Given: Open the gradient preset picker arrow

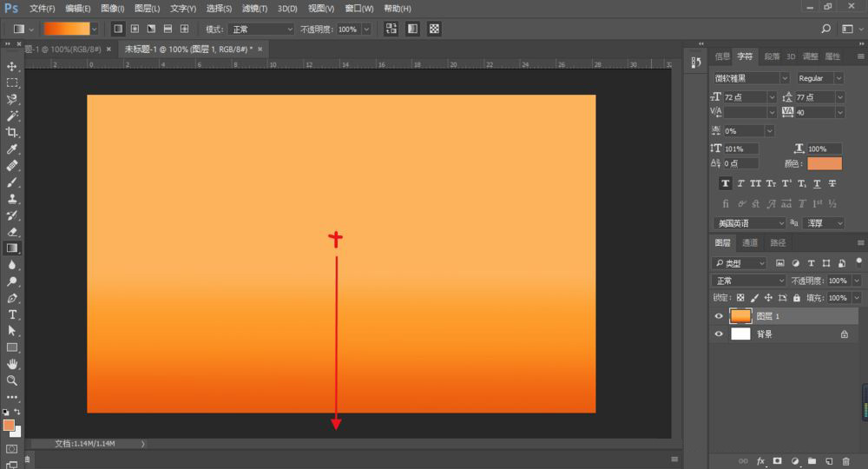Looking at the screenshot, I should [95, 29].
